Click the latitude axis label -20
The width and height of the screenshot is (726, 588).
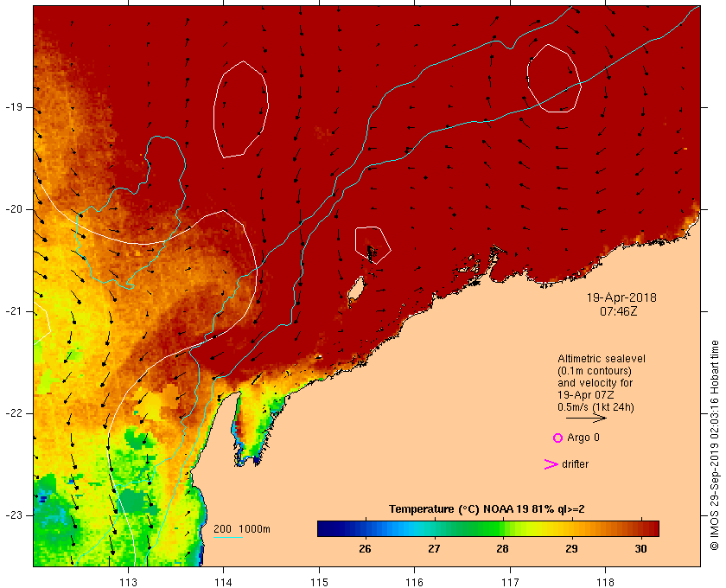click(x=14, y=209)
